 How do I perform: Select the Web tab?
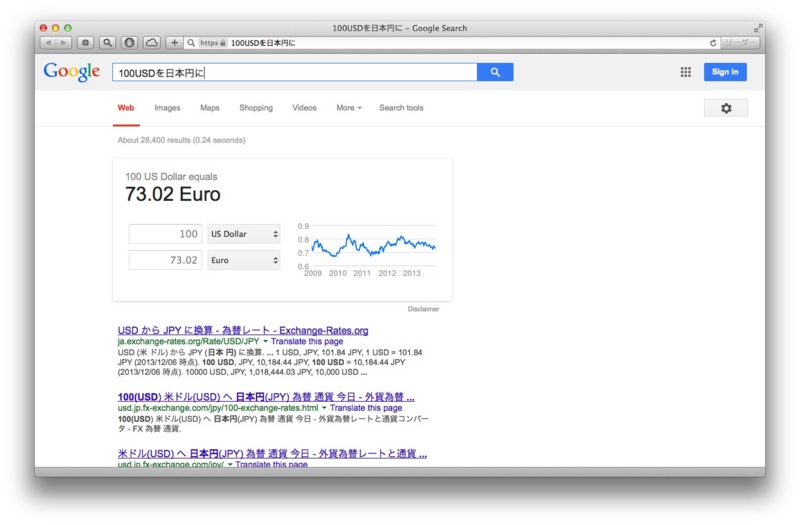tap(126, 108)
